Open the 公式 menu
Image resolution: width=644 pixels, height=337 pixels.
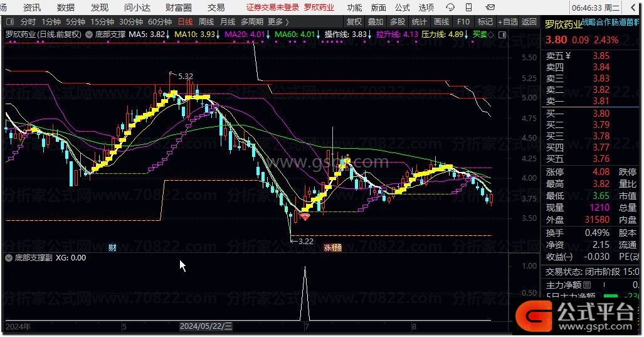click(402, 8)
